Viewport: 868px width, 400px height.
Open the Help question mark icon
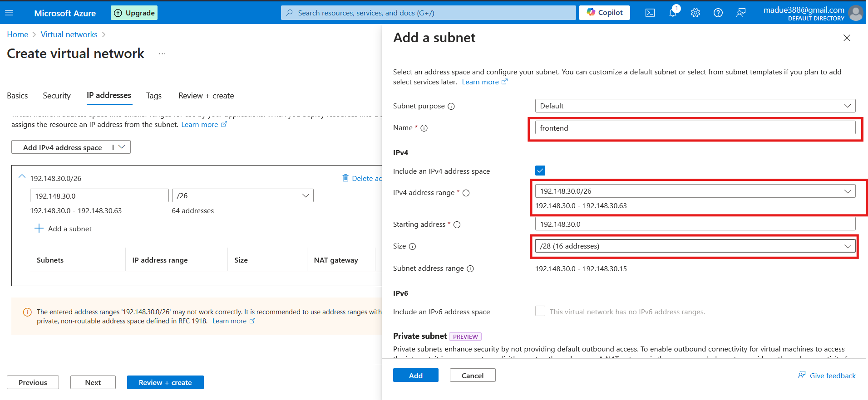[718, 13]
